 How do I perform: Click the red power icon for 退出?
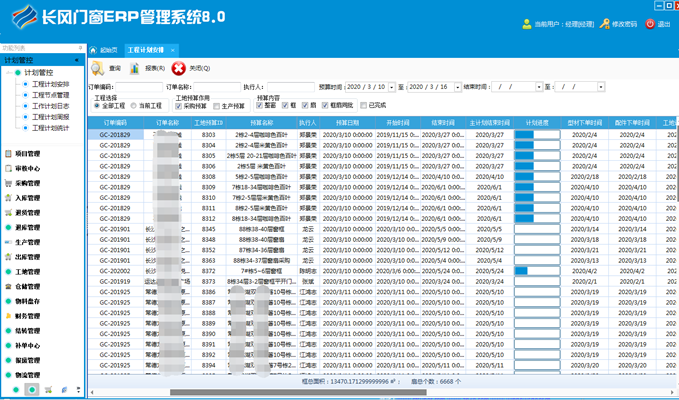[x=650, y=24]
